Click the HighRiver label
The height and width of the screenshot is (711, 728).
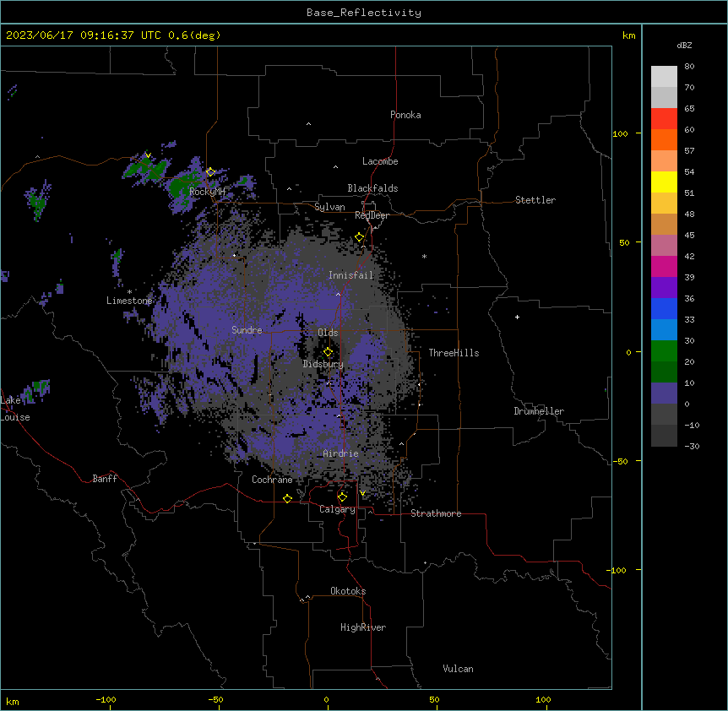click(x=363, y=627)
